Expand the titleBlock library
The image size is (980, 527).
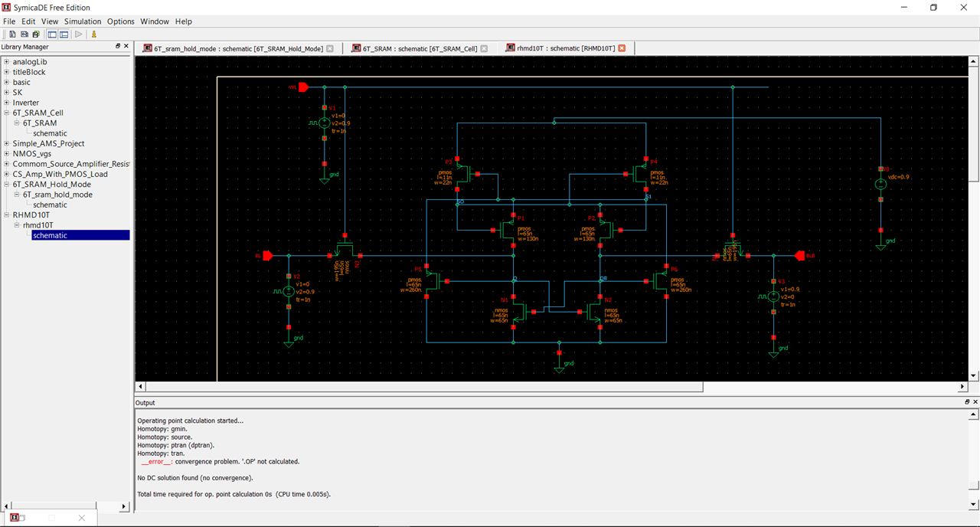(6, 72)
